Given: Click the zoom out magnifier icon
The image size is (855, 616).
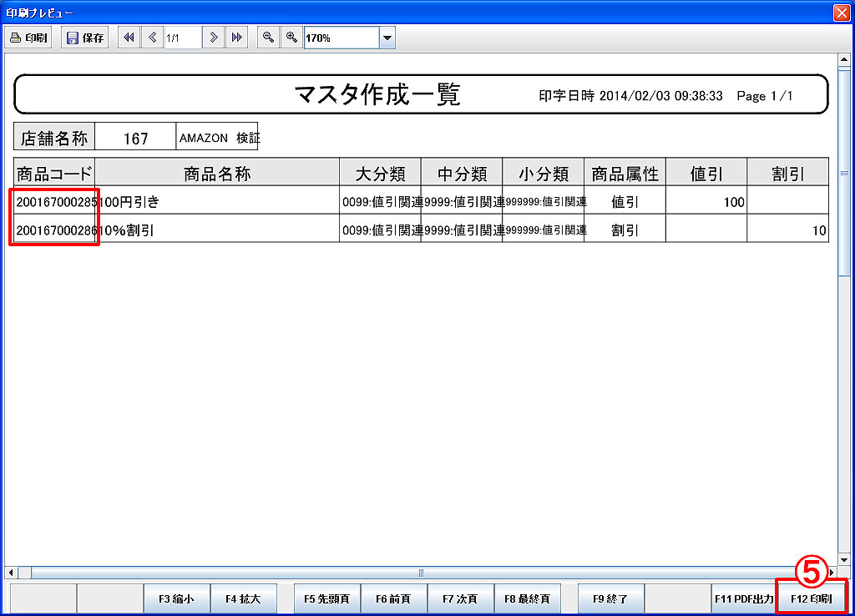Looking at the screenshot, I should (268, 38).
